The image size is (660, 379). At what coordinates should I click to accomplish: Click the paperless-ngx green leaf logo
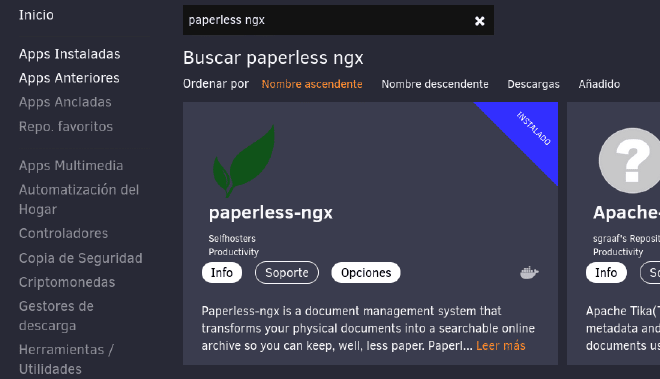point(244,161)
